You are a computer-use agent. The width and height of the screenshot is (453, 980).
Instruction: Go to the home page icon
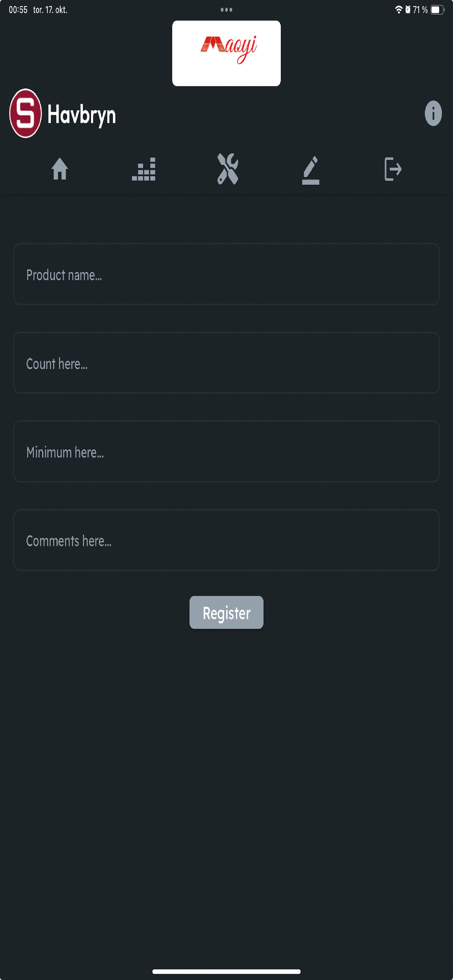point(60,169)
